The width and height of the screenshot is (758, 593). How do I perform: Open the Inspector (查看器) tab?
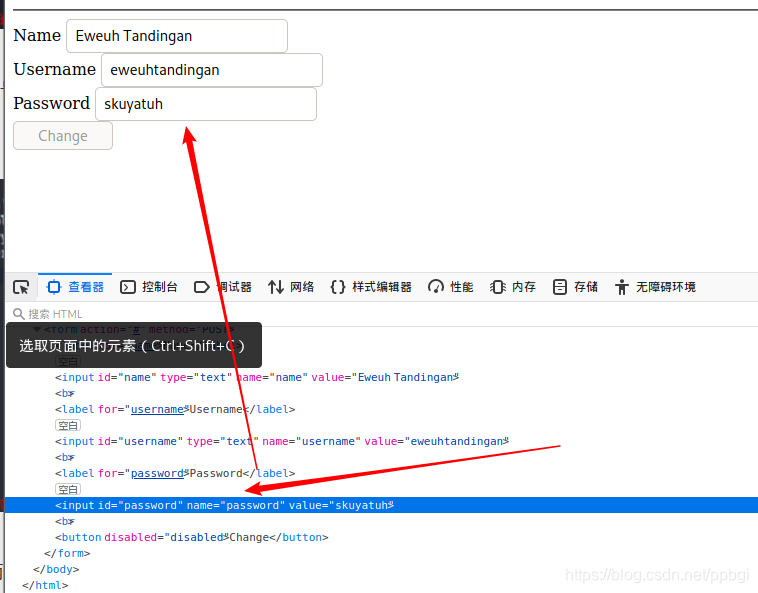[x=75, y=287]
